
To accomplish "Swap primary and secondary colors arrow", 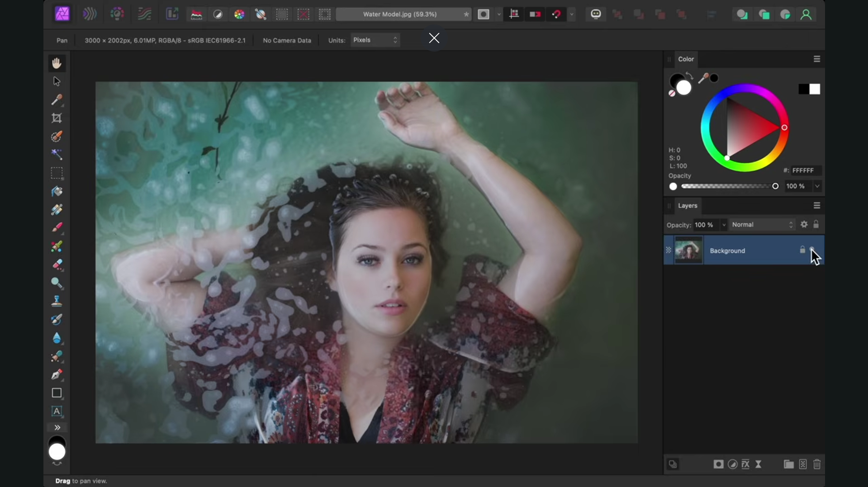I will coord(689,76).
